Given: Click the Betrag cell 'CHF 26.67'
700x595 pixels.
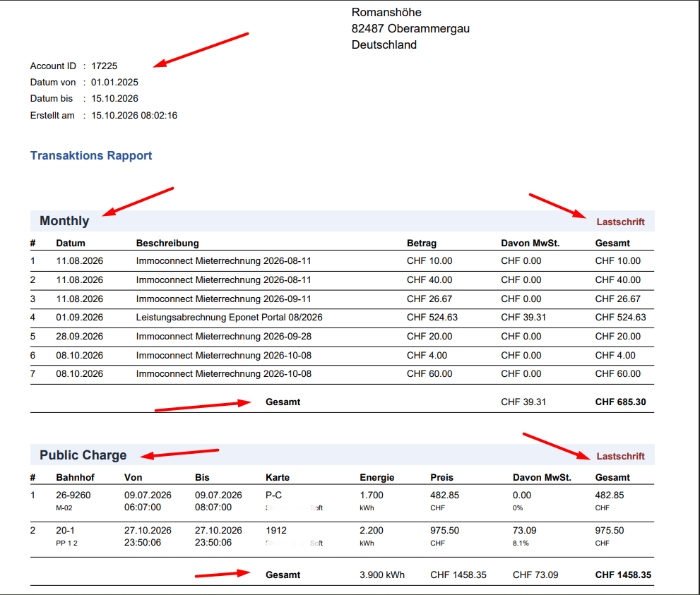Looking at the screenshot, I should (x=429, y=299).
